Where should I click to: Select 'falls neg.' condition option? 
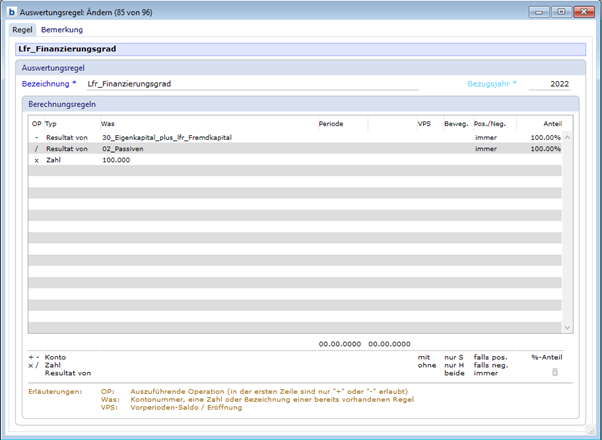point(491,364)
